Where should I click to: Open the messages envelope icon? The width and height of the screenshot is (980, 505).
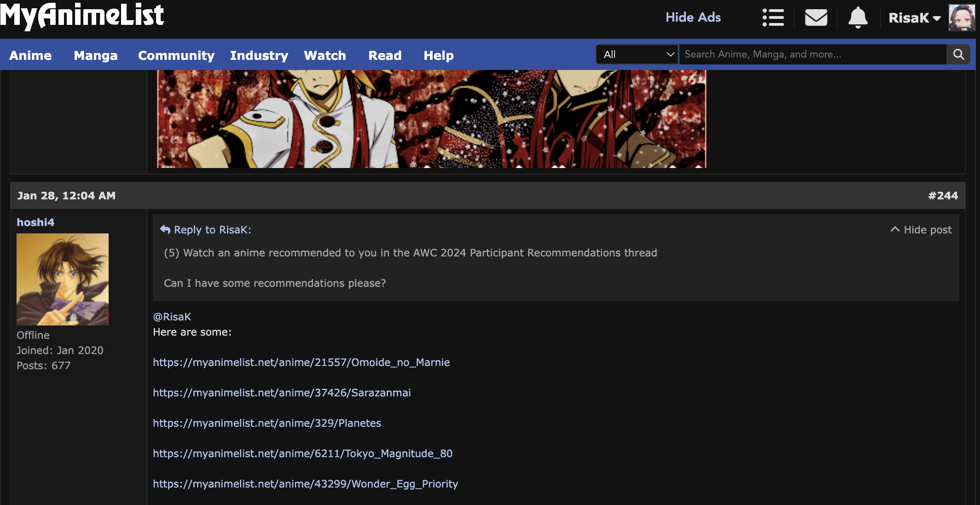816,18
